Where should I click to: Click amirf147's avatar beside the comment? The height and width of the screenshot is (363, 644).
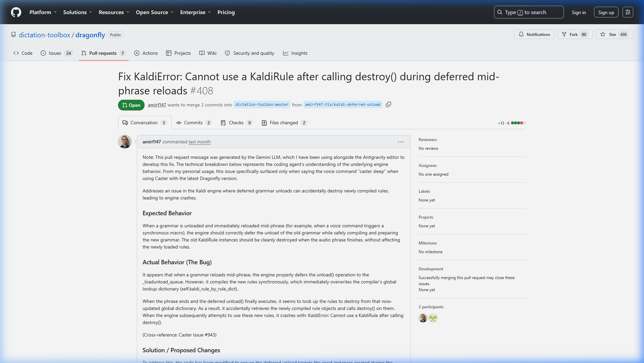pos(125,142)
